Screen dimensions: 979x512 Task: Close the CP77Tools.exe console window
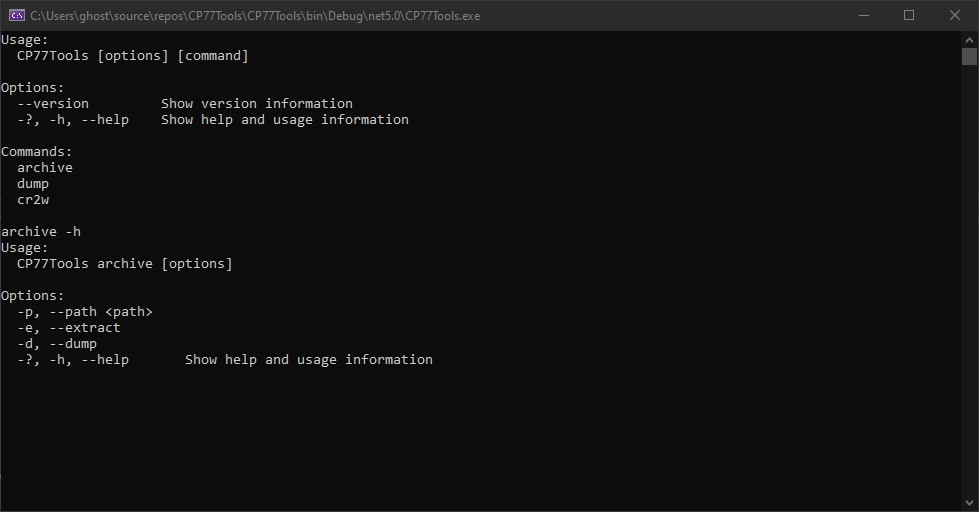tap(955, 15)
